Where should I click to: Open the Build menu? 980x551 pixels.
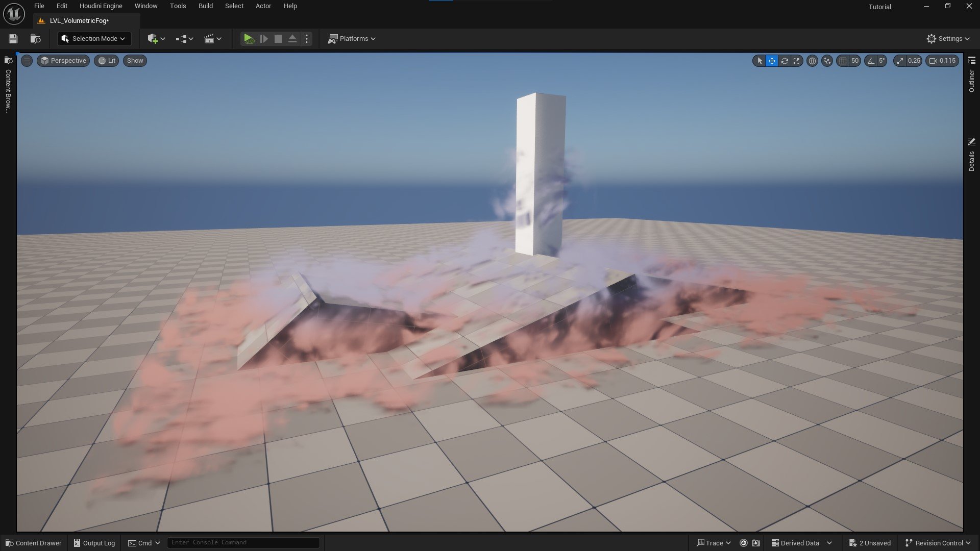205,6
